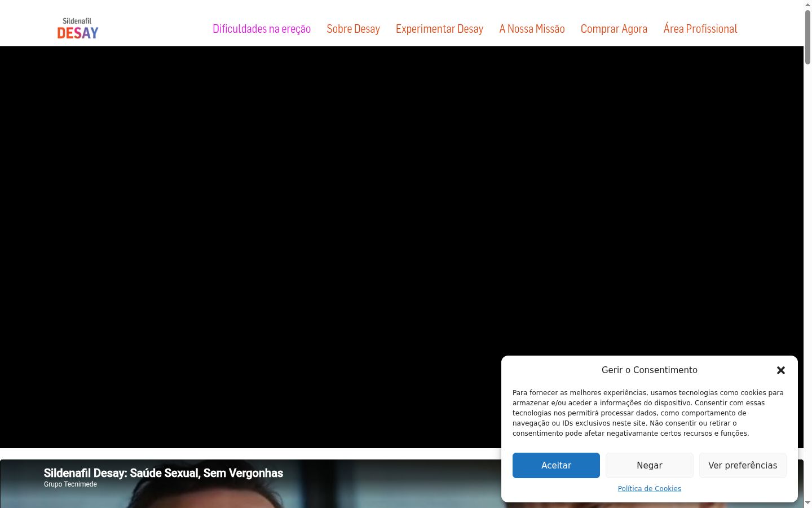Viewport: 812px width, 508px height.
Task: Open the video title Sildenafil Desay: Saúde Sexual, Sem Vergonhas
Action: pyautogui.click(x=164, y=473)
